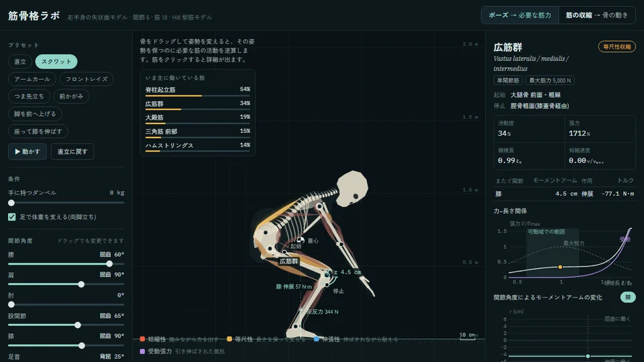Click the 膝 伸展 57 N·m torque label
Viewport: 644px width, 362px height.
(294, 286)
